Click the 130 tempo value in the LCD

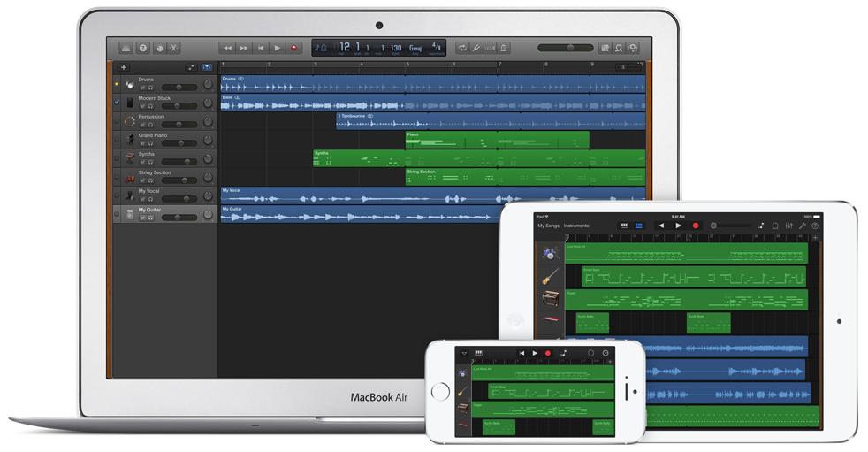point(396,48)
